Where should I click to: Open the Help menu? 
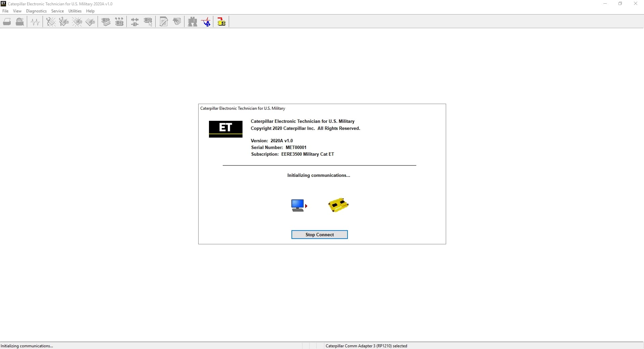point(90,11)
